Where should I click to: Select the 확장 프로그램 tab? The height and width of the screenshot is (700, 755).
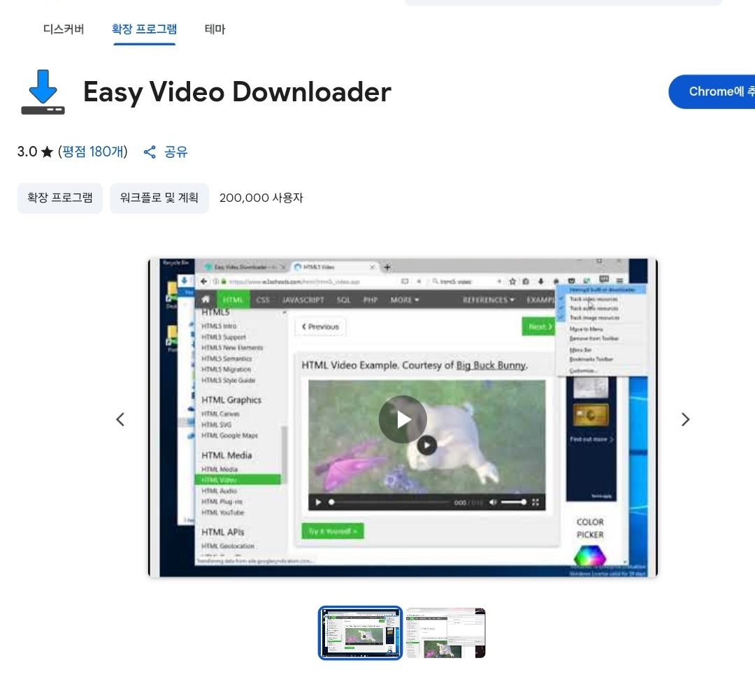click(x=145, y=29)
